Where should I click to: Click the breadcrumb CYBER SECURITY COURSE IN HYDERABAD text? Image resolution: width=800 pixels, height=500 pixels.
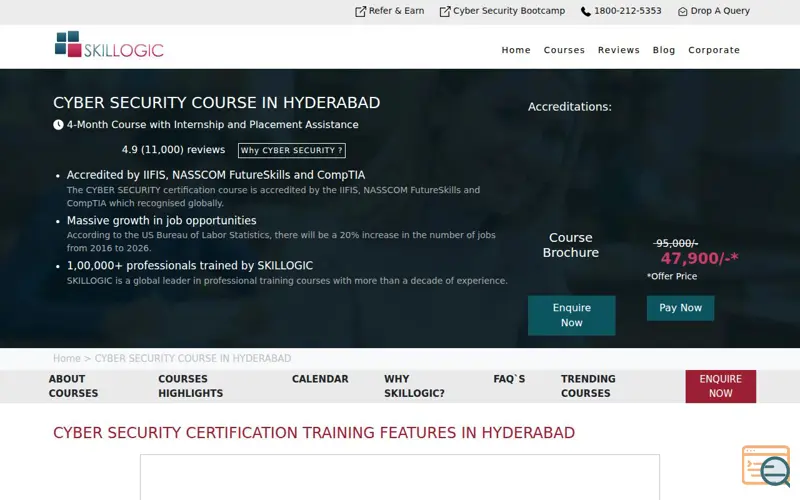193,358
